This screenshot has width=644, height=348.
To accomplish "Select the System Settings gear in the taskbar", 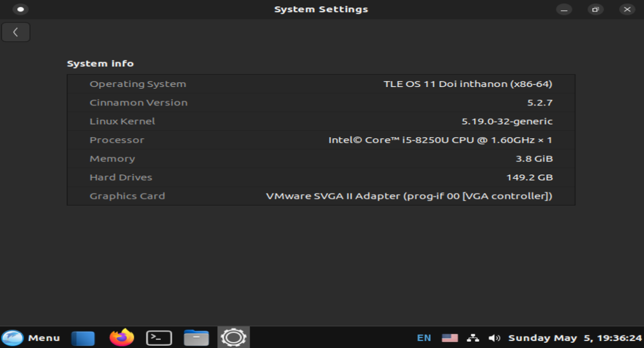I will point(234,337).
